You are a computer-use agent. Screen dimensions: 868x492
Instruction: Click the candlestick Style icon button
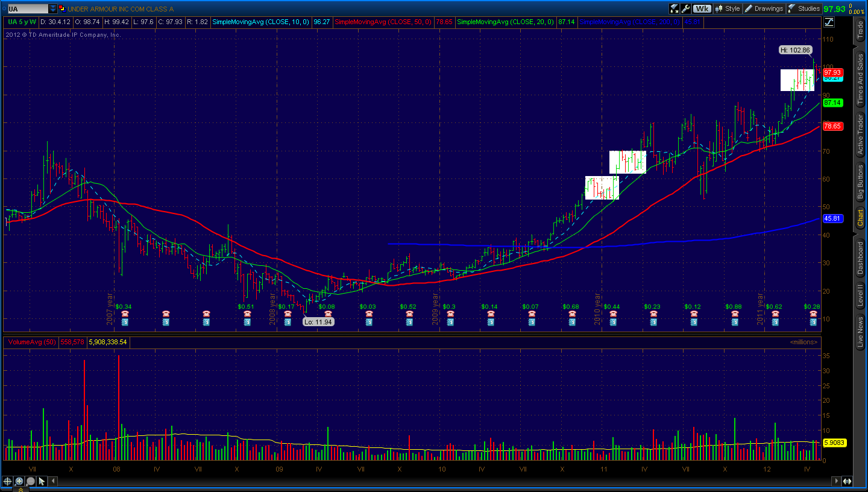pos(727,8)
